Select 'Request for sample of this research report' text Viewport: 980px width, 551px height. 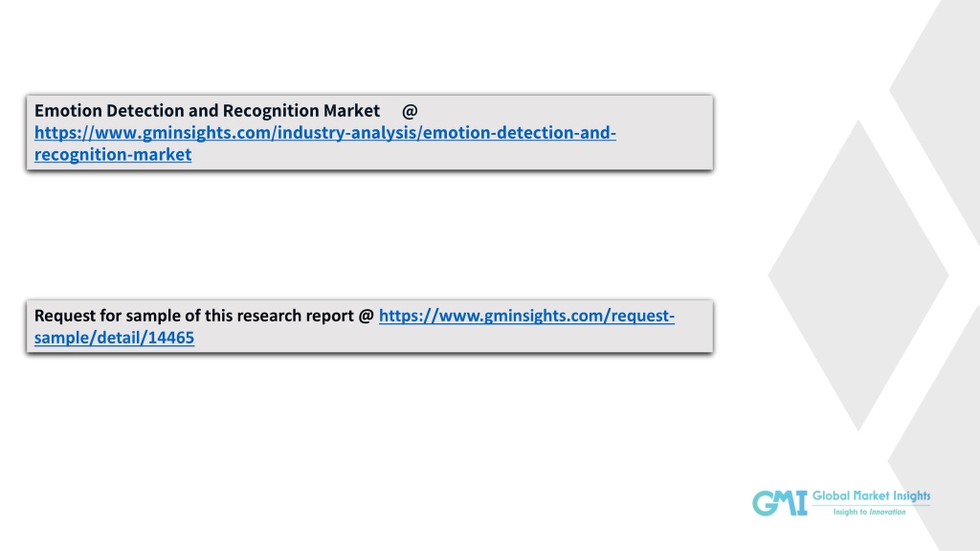pos(194,316)
